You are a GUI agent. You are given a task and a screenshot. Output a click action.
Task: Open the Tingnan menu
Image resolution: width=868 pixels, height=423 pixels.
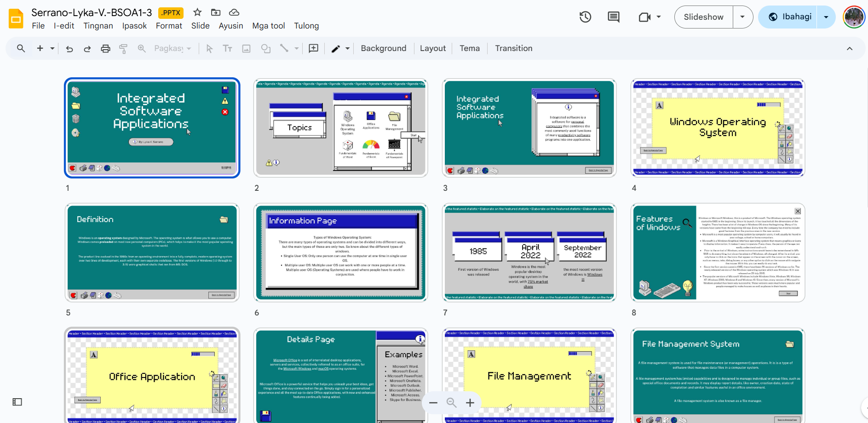(x=98, y=26)
